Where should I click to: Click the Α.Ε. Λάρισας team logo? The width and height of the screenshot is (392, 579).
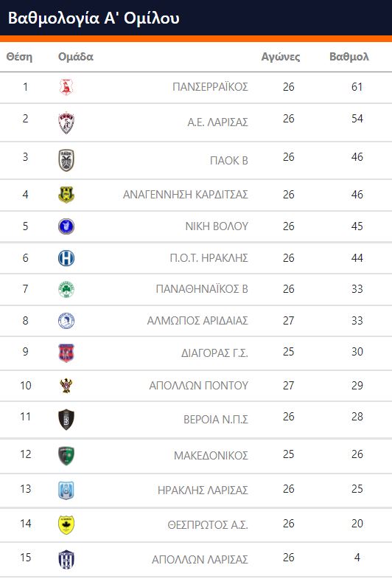tap(66, 122)
